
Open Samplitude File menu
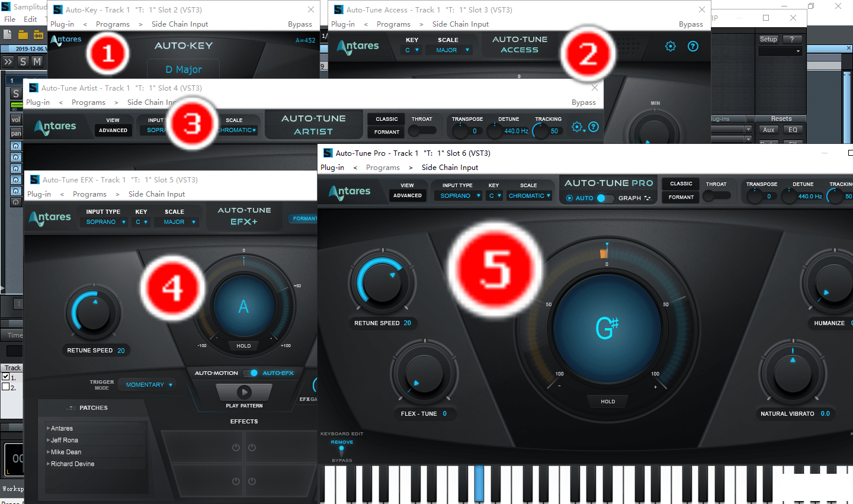tap(10, 19)
